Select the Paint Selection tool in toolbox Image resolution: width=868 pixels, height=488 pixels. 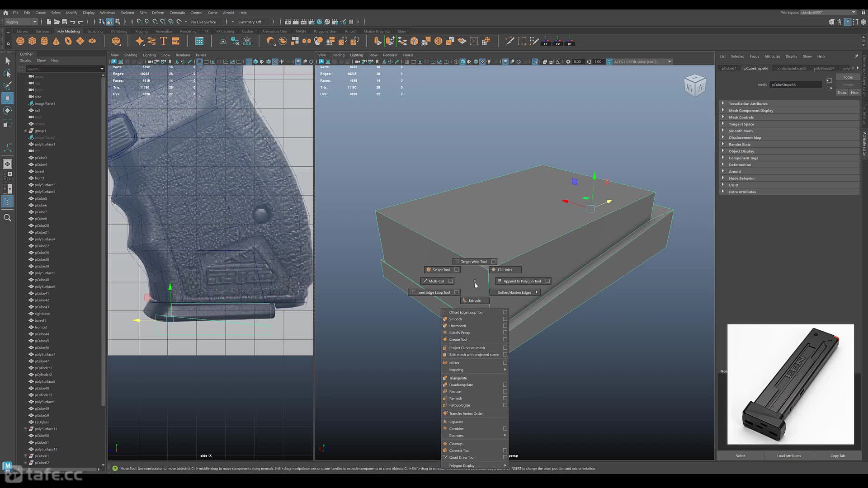point(8,85)
